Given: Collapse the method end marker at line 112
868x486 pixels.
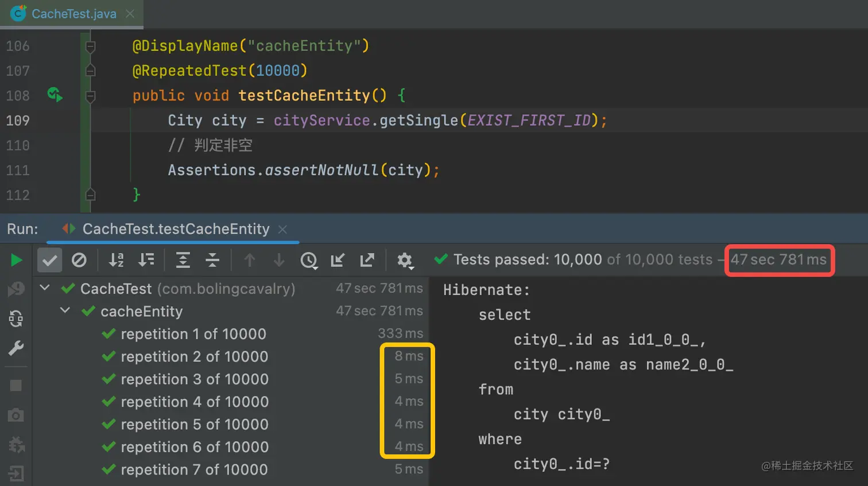Looking at the screenshot, I should (90, 195).
